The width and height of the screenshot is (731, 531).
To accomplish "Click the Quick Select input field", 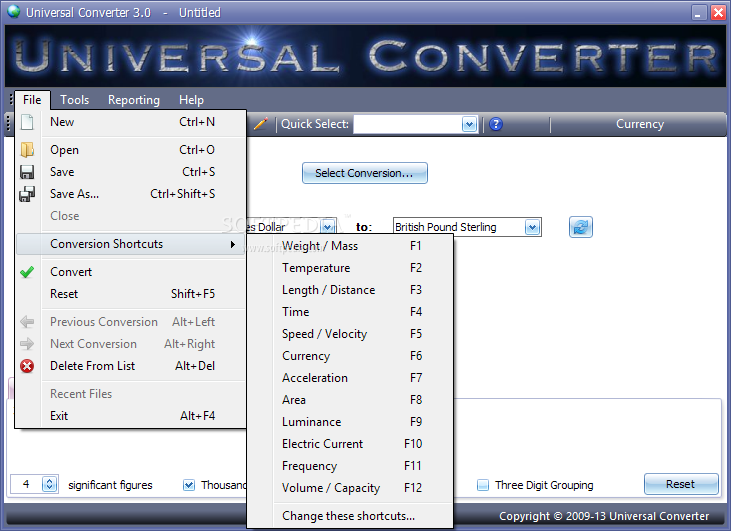I will click(408, 124).
